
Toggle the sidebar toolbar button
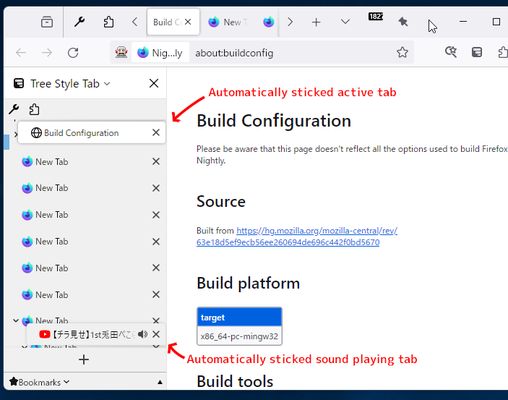pyautogui.click(x=477, y=52)
